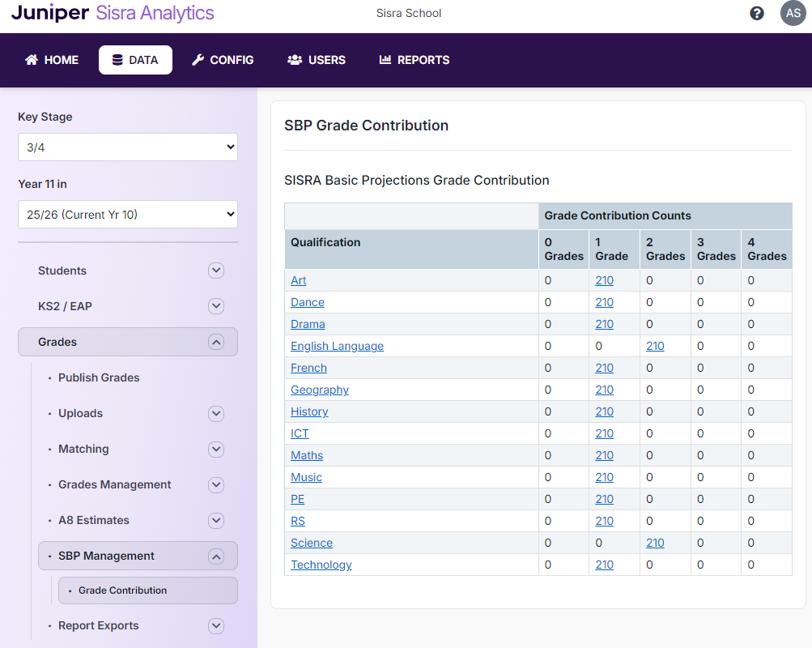Expand the Uploads subsection
This screenshot has height=648, width=812.
coord(215,413)
